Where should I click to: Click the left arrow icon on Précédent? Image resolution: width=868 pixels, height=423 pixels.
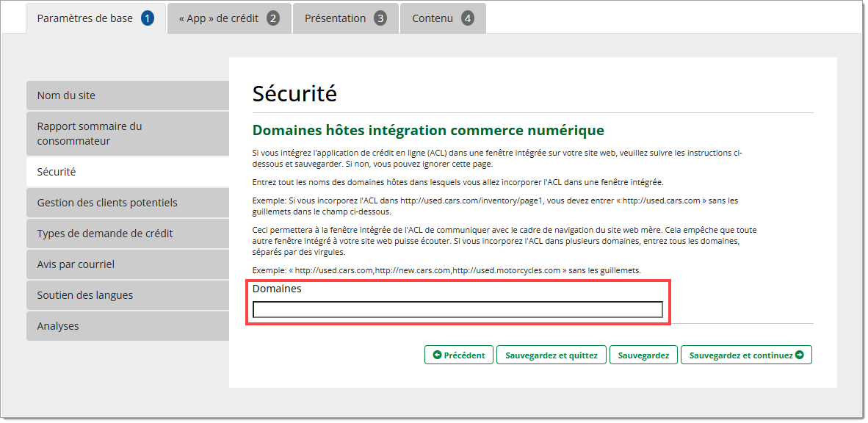[438, 355]
